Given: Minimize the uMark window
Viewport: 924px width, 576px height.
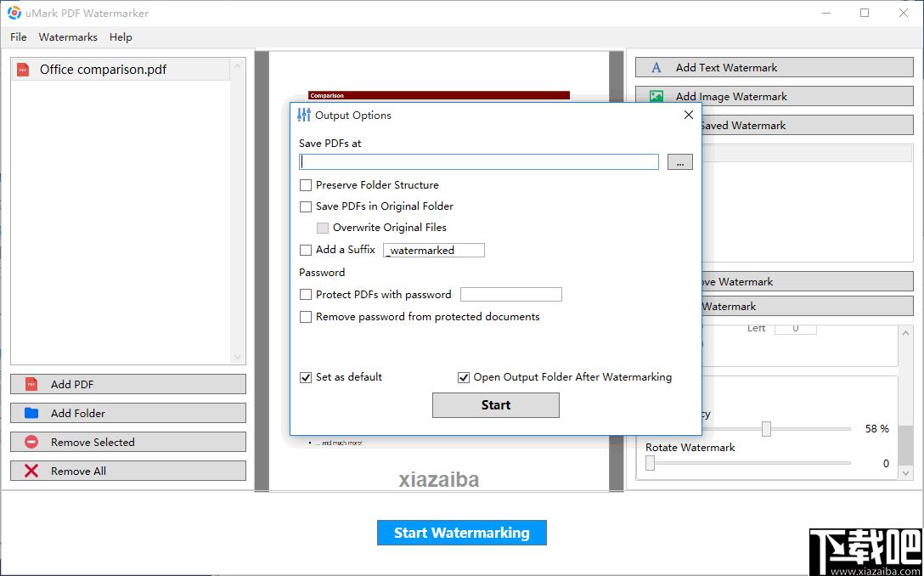Looking at the screenshot, I should pos(825,13).
